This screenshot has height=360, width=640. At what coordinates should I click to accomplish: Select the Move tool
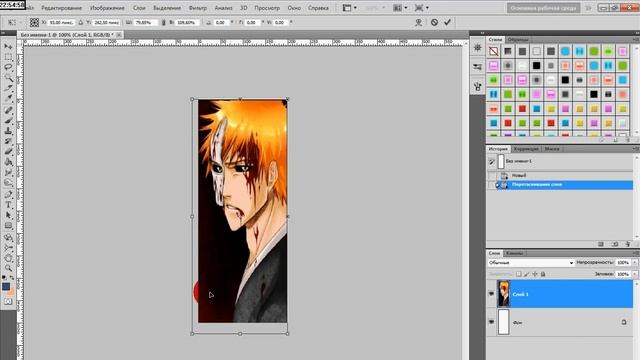(8, 47)
